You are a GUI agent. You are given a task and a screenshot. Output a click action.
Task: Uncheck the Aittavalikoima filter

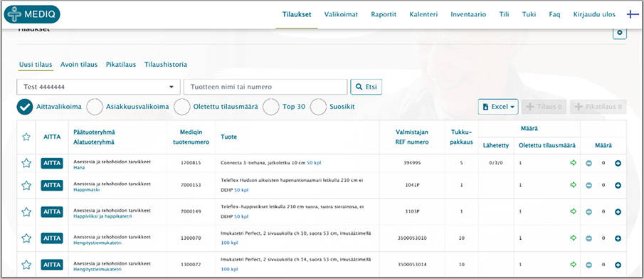[x=25, y=107]
